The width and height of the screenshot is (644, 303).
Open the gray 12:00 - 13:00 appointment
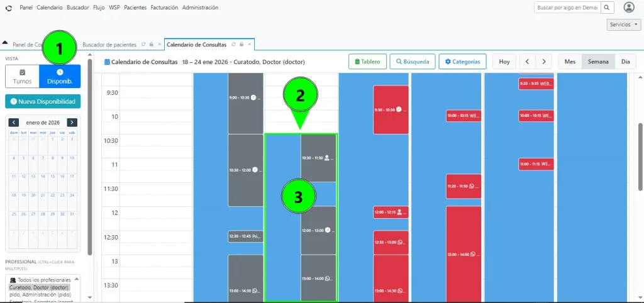(x=318, y=230)
